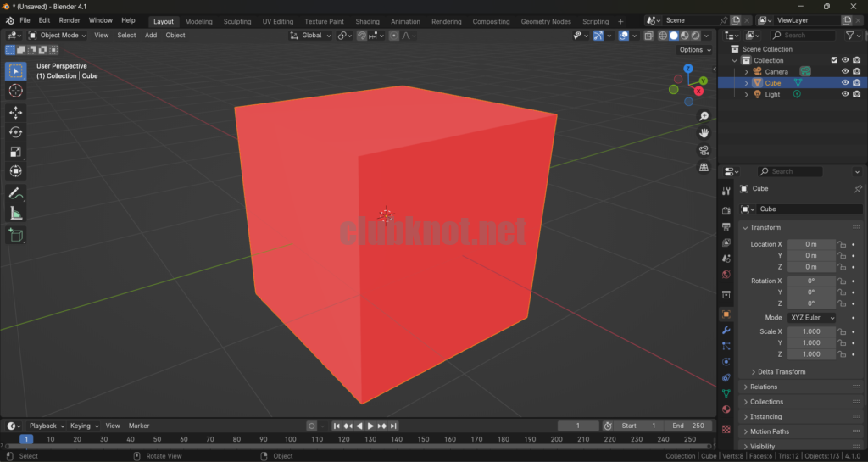This screenshot has height=462, width=868.
Task: Select the Move tool in toolbar
Action: click(15, 112)
